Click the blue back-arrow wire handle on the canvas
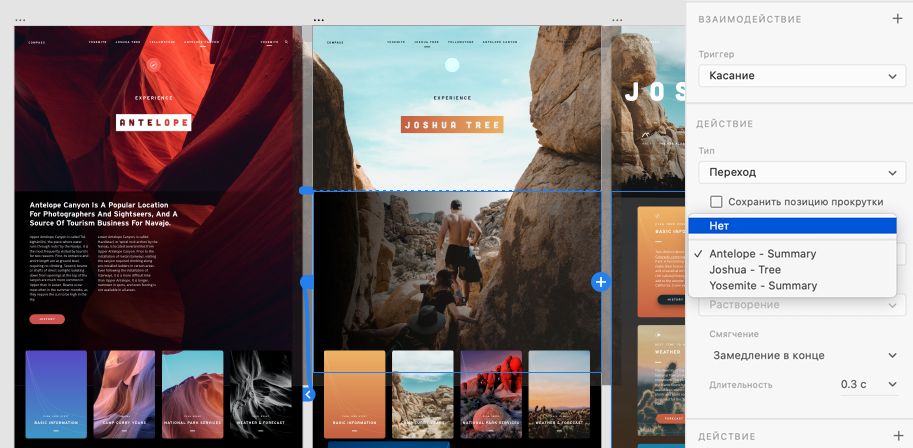Screen dimensions: 913x448 309,394
